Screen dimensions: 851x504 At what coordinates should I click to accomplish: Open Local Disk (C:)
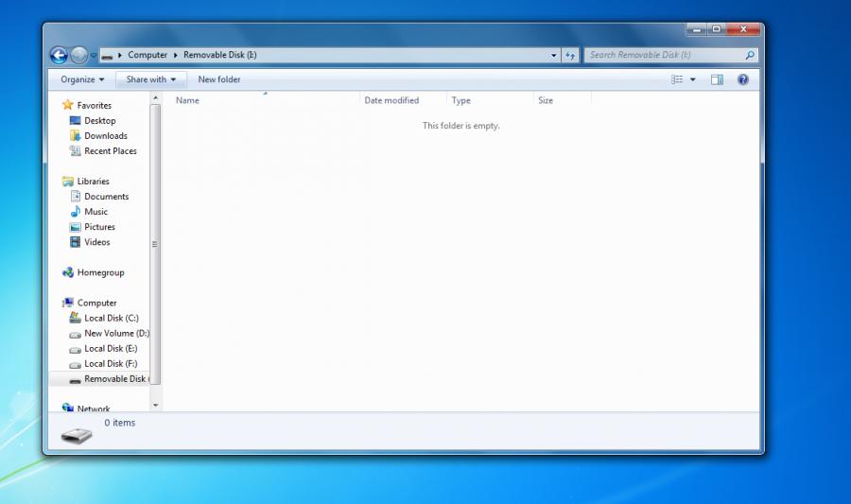112,318
